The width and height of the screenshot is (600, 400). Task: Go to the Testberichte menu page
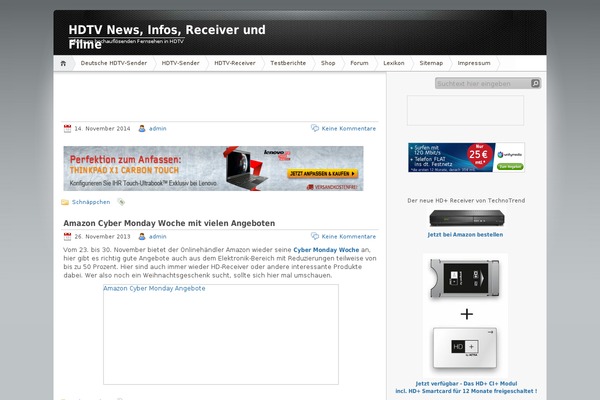288,62
